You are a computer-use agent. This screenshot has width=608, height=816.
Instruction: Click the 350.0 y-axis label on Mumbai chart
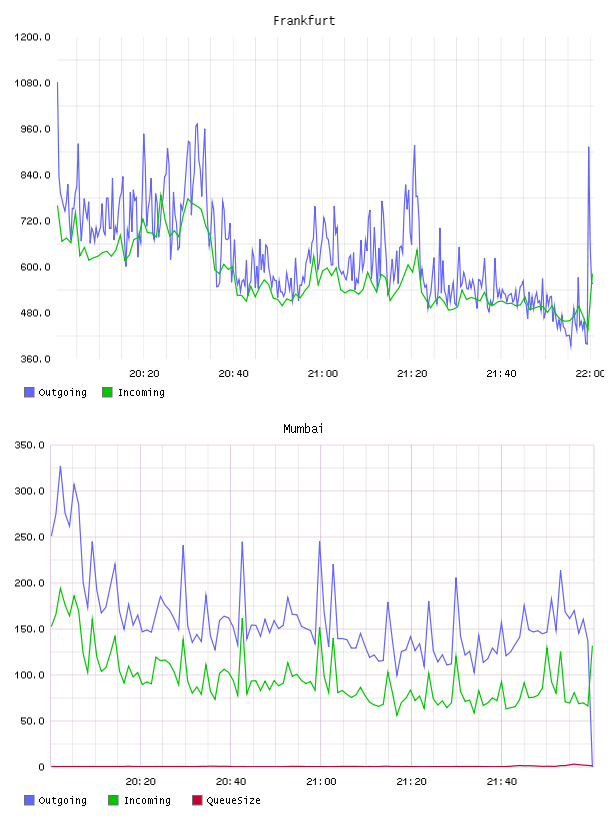[30, 445]
